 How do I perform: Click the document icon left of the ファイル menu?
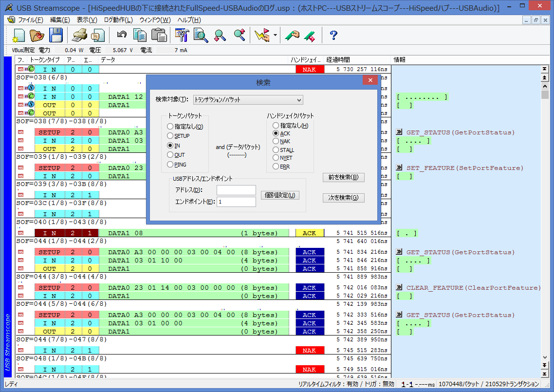click(11, 20)
